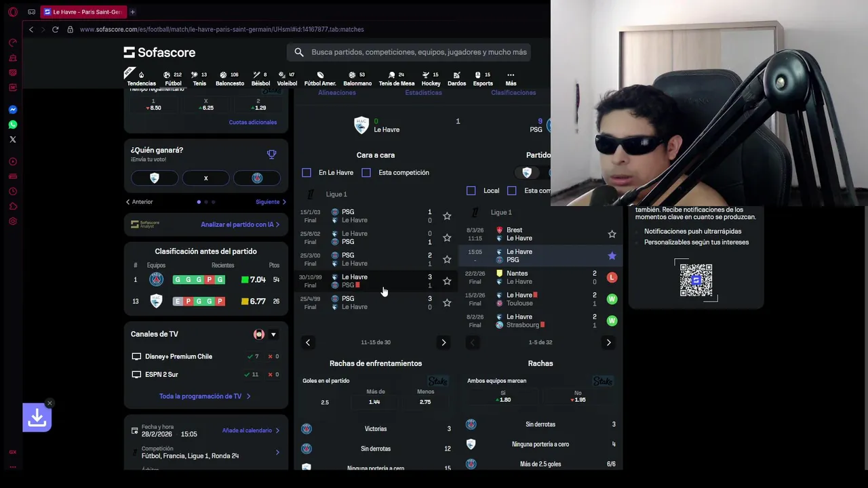This screenshot has height=488, width=868.
Task: Click the Sí 1.80 odds
Action: point(503,396)
